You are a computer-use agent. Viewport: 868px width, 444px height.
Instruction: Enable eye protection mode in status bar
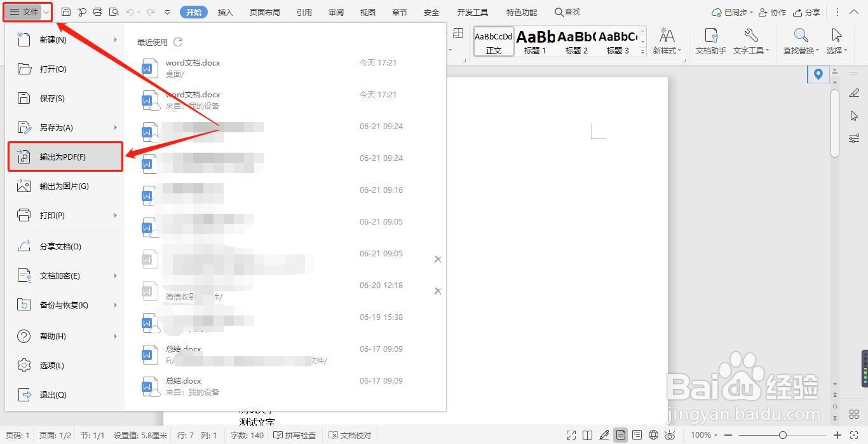(670, 435)
